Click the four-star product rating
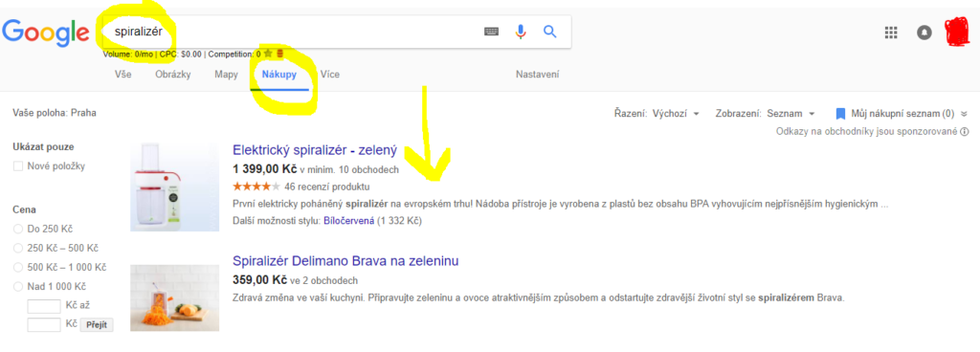 pyautogui.click(x=256, y=186)
